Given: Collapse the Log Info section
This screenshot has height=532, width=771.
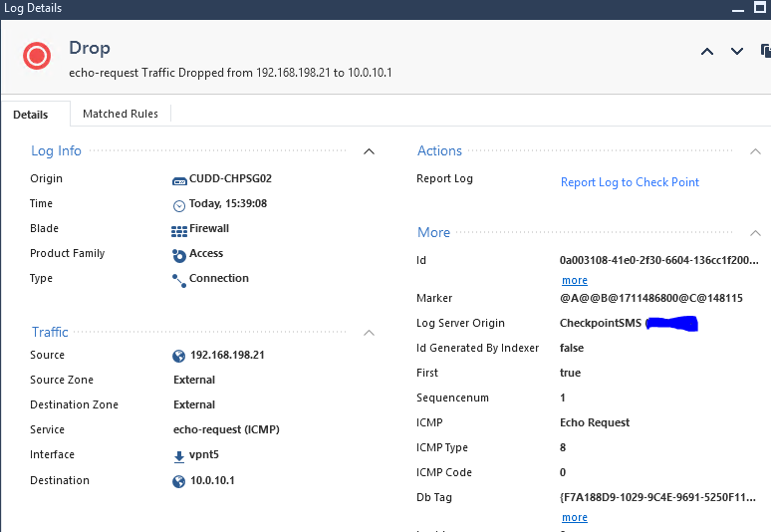Looking at the screenshot, I should pos(369,151).
